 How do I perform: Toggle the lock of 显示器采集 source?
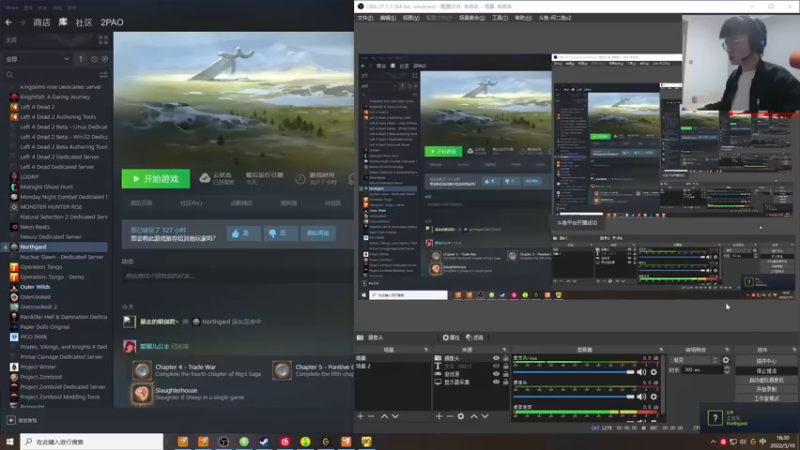[x=506, y=382]
